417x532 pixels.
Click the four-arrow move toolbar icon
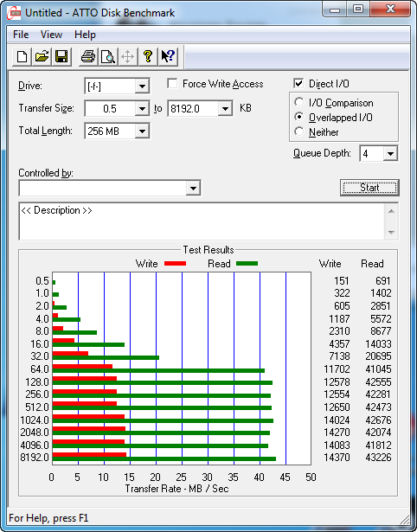point(127,56)
